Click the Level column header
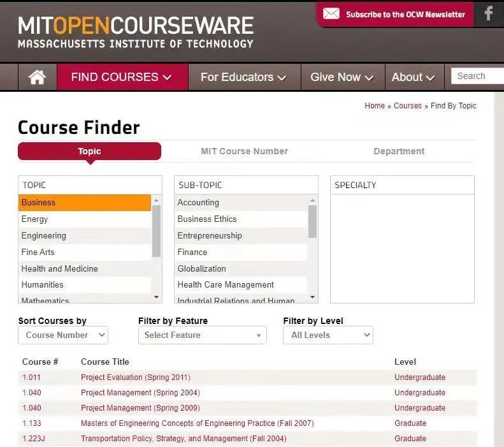Image resolution: width=504 pixels, height=447 pixels. pos(405,362)
